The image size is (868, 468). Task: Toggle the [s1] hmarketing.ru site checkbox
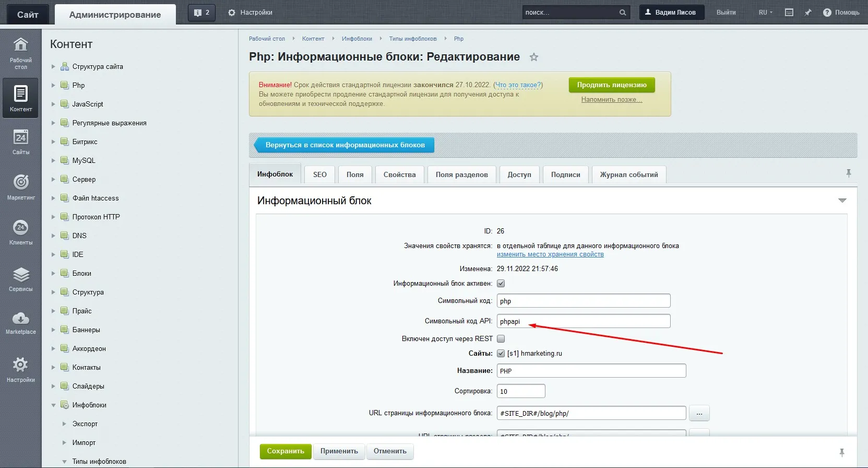(501, 354)
